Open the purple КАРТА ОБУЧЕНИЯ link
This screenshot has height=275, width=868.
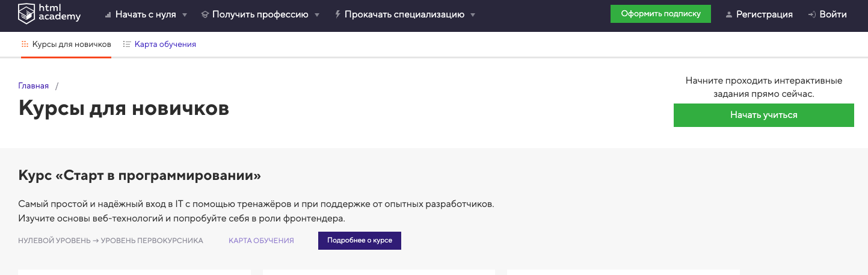261,241
